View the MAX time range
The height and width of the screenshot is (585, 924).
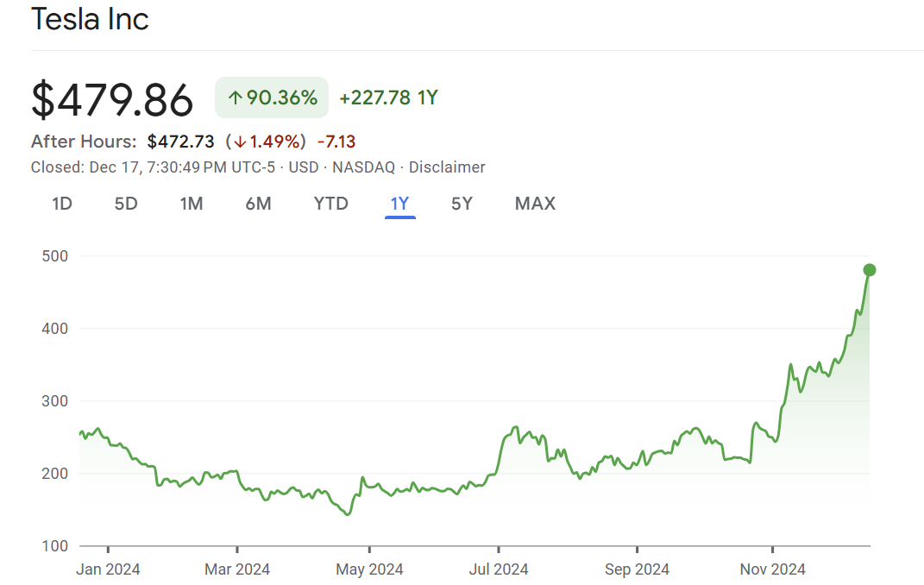point(535,204)
